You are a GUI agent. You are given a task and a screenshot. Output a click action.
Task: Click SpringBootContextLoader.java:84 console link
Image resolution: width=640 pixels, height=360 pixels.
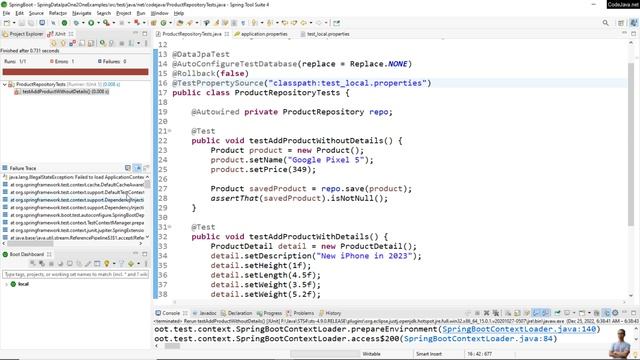coord(478,339)
